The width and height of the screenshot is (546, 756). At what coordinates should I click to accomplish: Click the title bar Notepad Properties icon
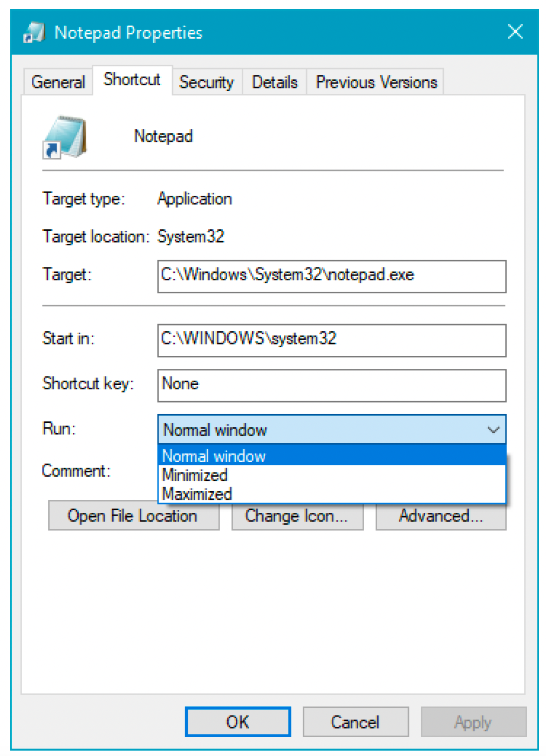pos(34,32)
